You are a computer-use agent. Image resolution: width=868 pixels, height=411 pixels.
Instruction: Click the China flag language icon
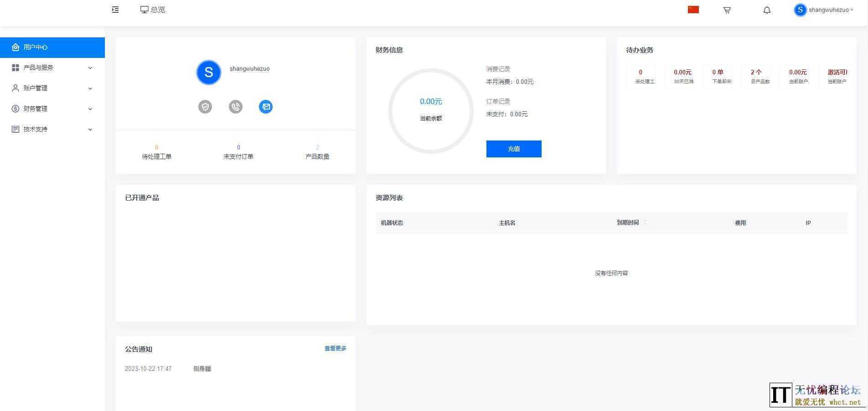pyautogui.click(x=693, y=10)
